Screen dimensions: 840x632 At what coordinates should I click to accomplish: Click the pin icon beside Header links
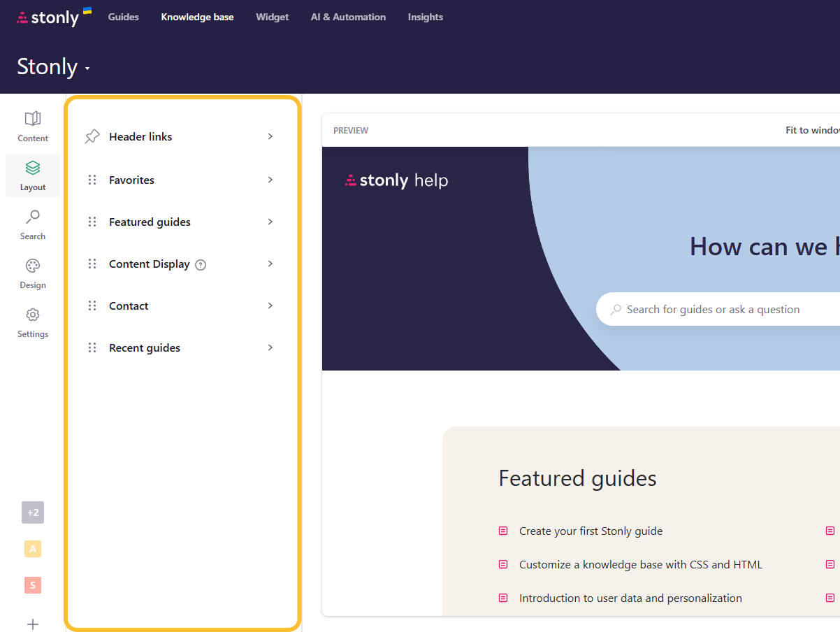92,136
